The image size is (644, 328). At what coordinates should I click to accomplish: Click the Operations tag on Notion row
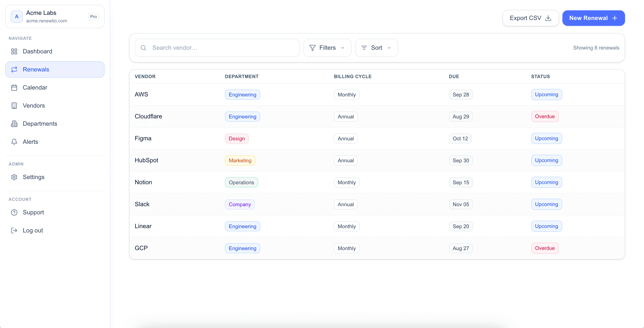pyautogui.click(x=241, y=183)
